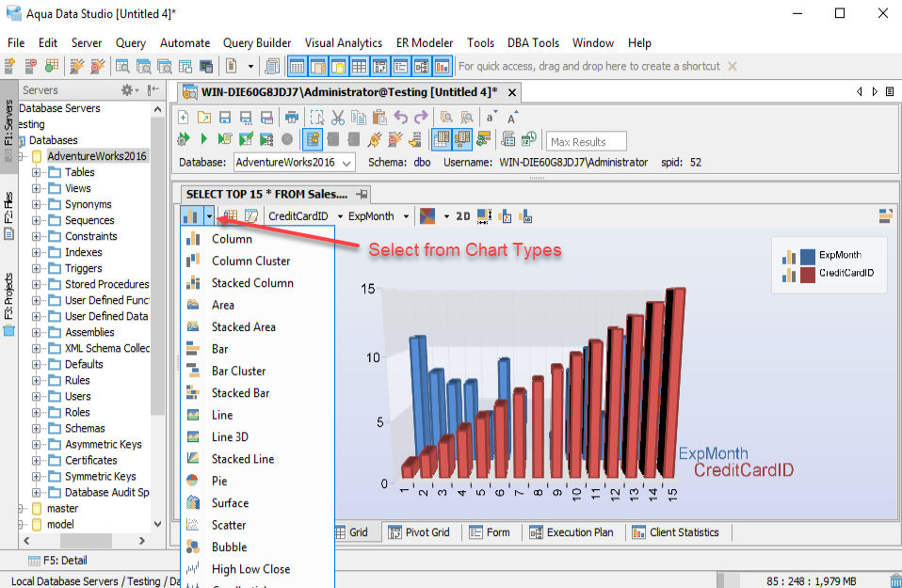Image resolution: width=902 pixels, height=588 pixels.
Task: Open the F2: Files side tab
Action: click(8, 215)
